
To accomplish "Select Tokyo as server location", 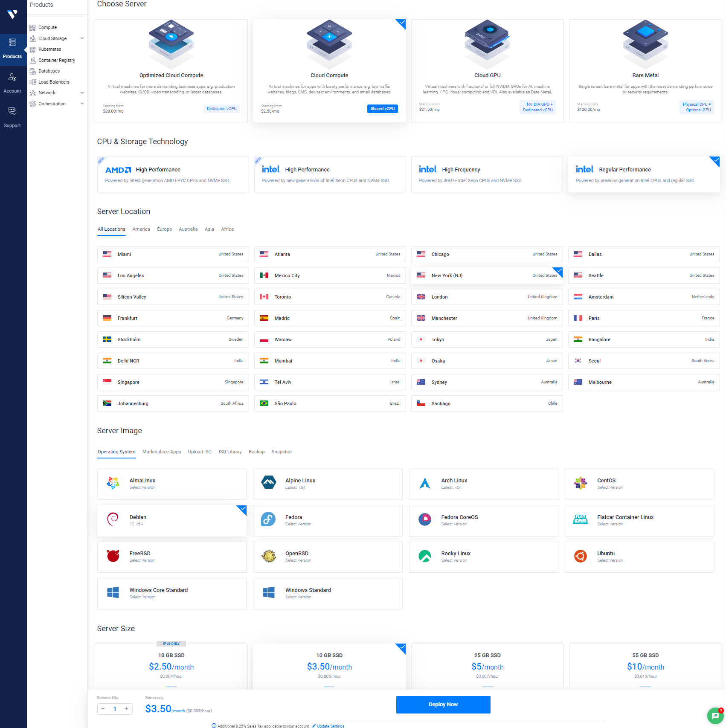I will coord(487,339).
